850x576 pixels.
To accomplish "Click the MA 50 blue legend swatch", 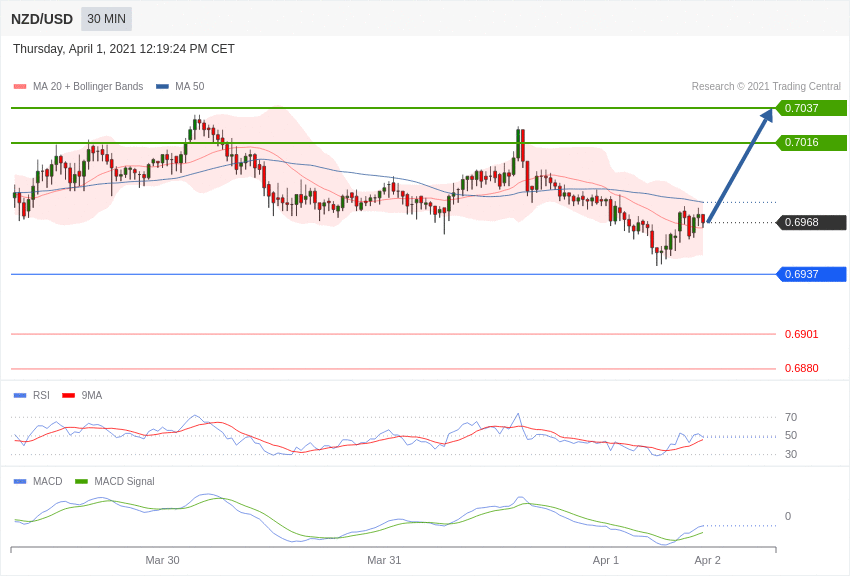I will point(162,86).
